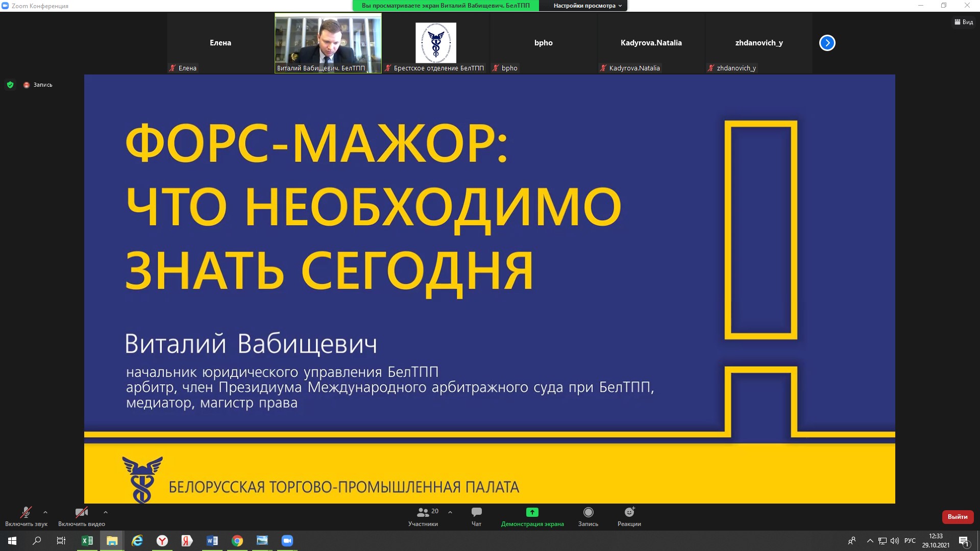Select Kadyrova.Natalia participant tile
This screenshot has height=551, width=980.
click(x=651, y=43)
